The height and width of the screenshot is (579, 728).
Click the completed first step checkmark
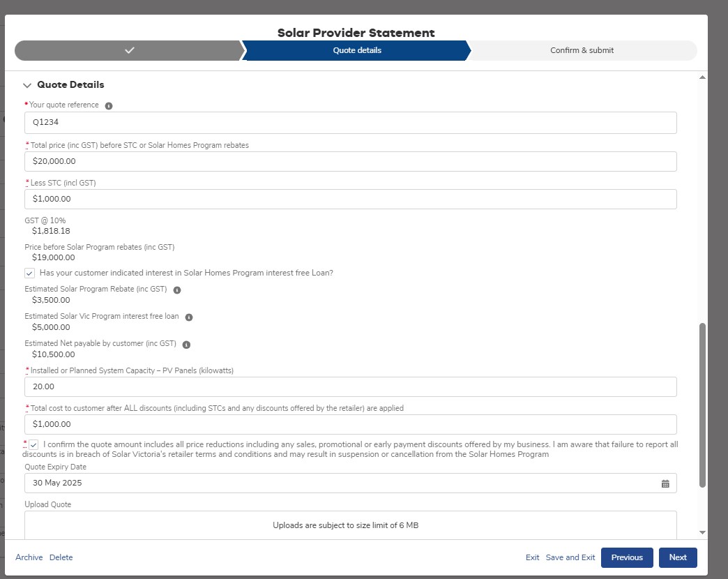130,50
